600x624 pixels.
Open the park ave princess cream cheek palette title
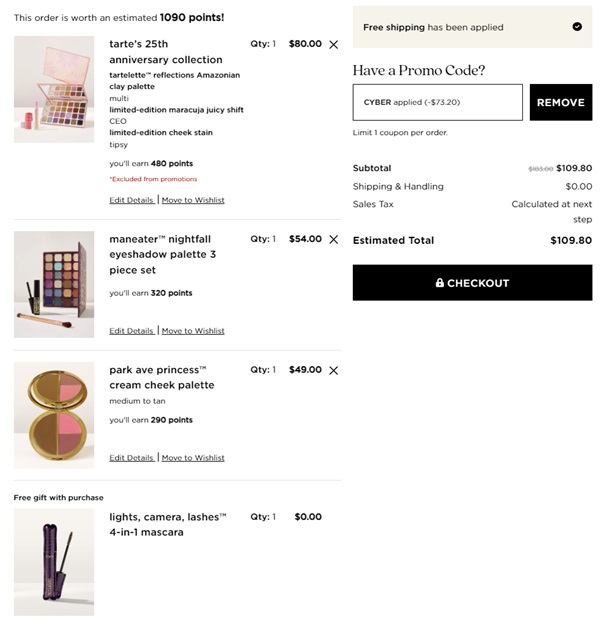coord(161,377)
